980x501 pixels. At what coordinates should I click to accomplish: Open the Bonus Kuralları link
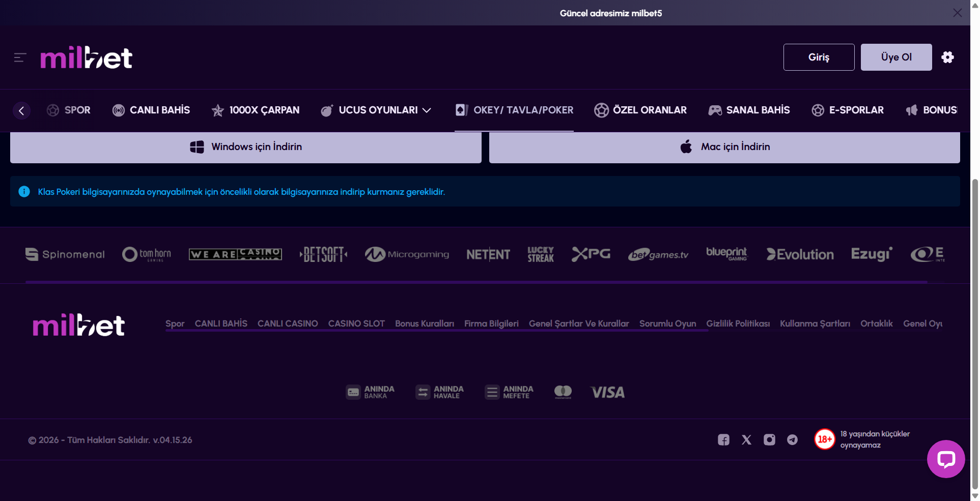[425, 323]
